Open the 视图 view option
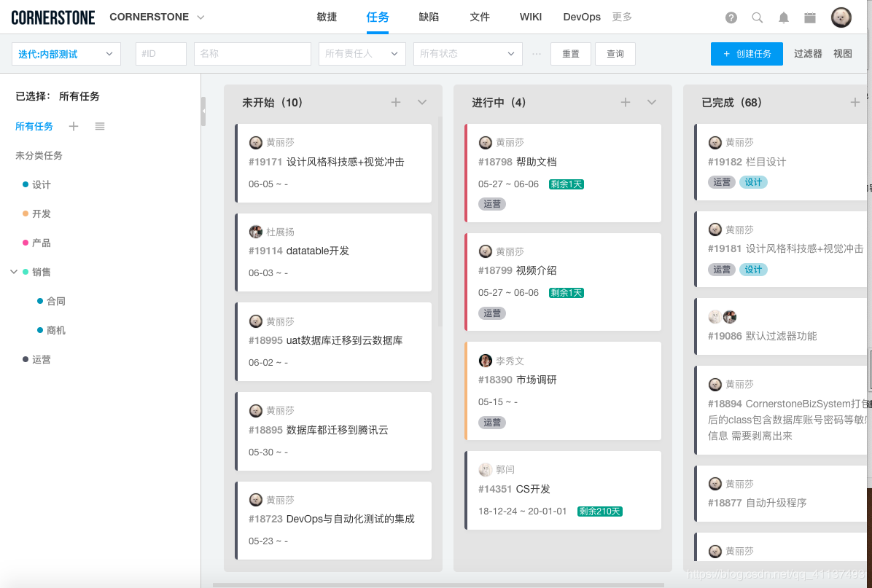872x588 pixels. 842,54
